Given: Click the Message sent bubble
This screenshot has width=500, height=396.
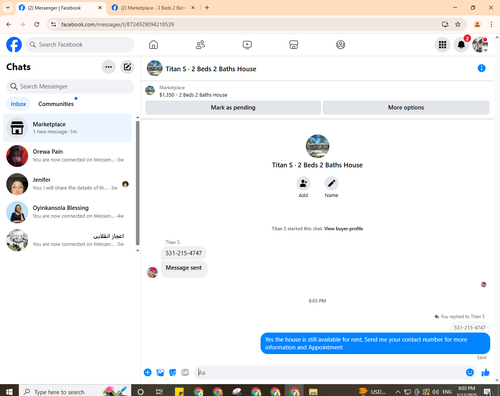Looking at the screenshot, I should 184,268.
